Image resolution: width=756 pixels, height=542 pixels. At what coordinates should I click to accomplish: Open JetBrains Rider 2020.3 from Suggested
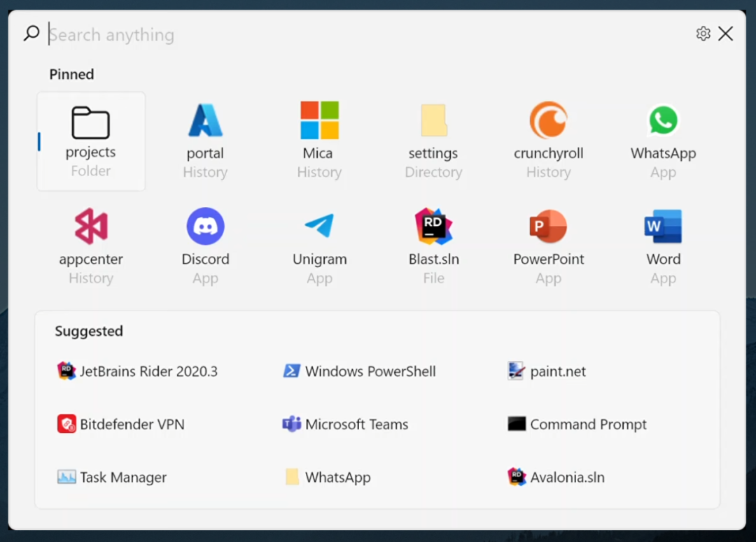137,371
